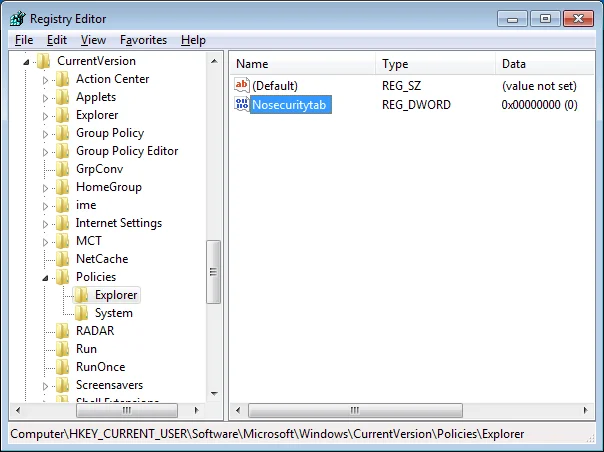Click the CurrentVersion folder icon
Viewport: 604px width, 452px height.
click(44, 61)
